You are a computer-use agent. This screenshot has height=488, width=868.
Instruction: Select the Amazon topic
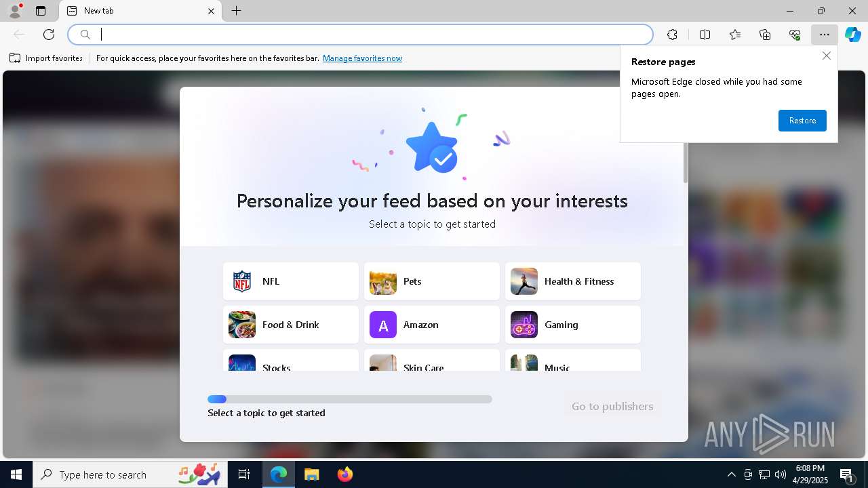click(432, 325)
